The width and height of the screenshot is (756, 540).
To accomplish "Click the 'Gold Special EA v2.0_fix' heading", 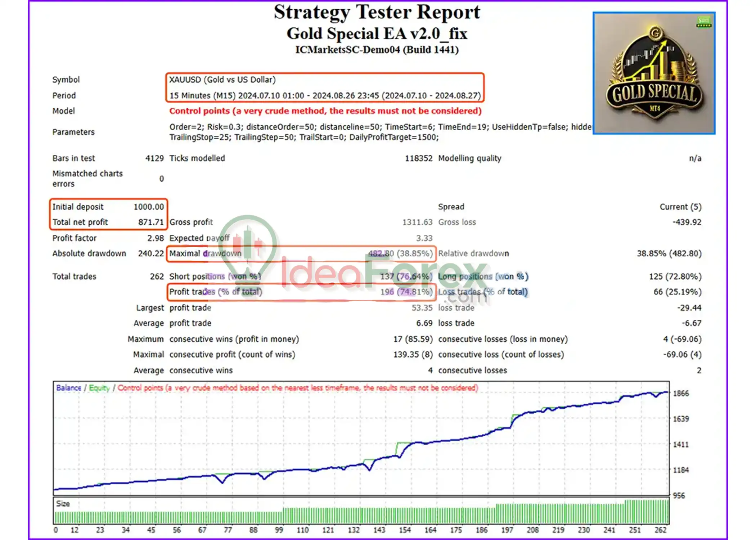I will pyautogui.click(x=377, y=33).
